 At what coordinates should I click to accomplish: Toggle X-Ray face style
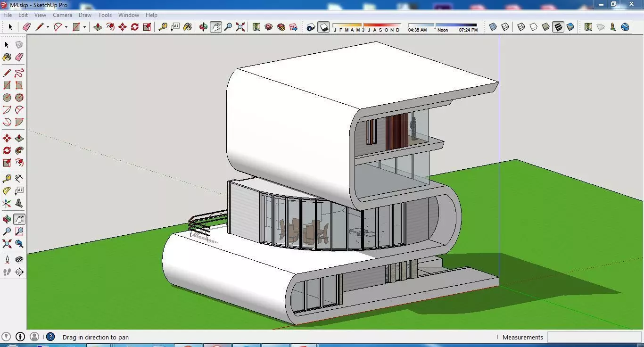(x=493, y=27)
